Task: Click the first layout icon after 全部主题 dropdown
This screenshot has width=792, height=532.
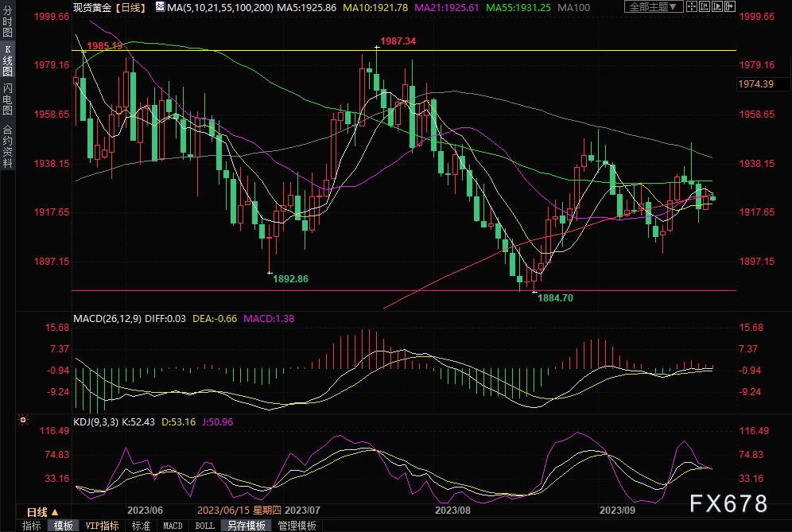Action: click(693, 7)
